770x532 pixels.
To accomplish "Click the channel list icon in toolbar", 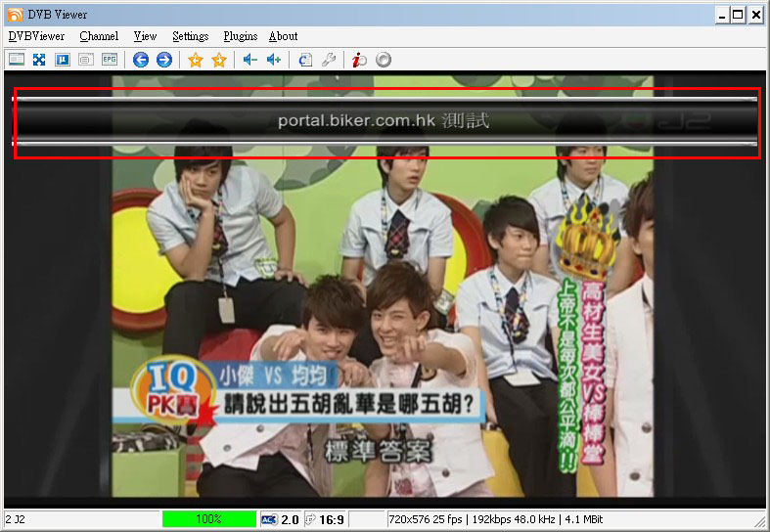I will 17,60.
